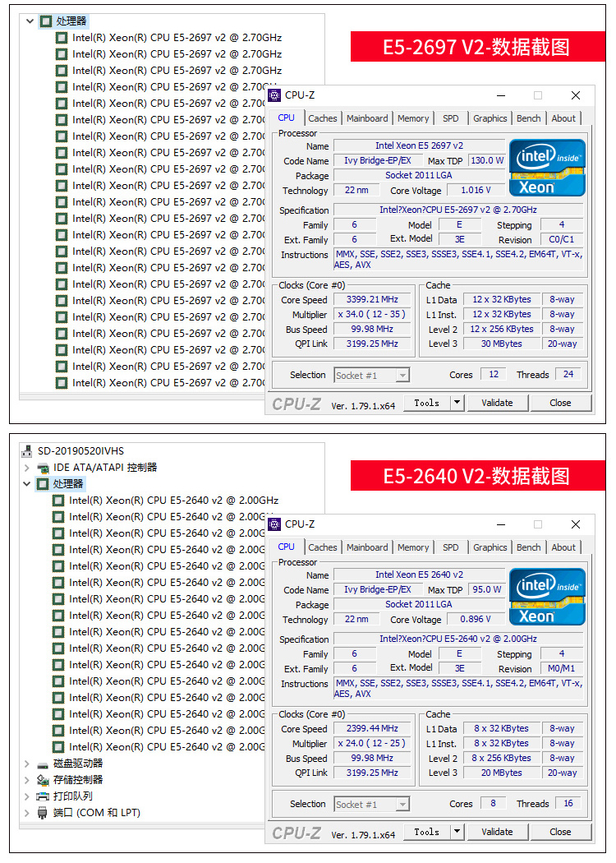Click the 打印队列 printer icon

pos(43,796)
